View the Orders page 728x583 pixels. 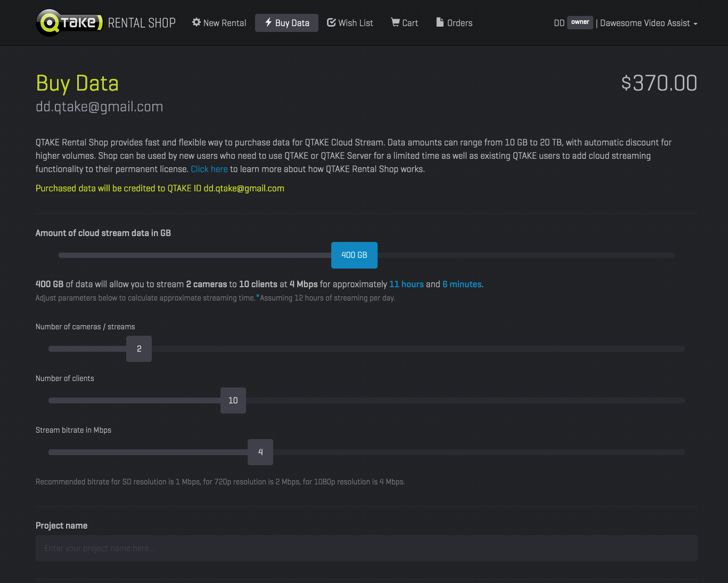(454, 23)
